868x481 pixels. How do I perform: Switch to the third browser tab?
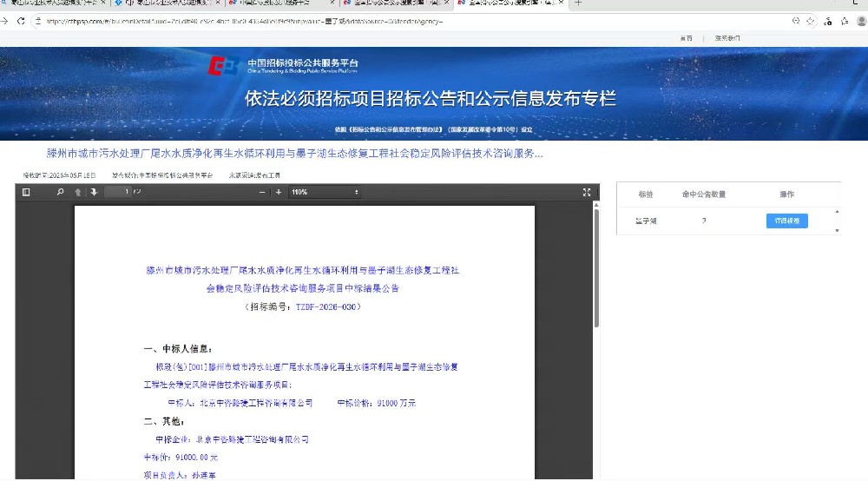[282, 3]
